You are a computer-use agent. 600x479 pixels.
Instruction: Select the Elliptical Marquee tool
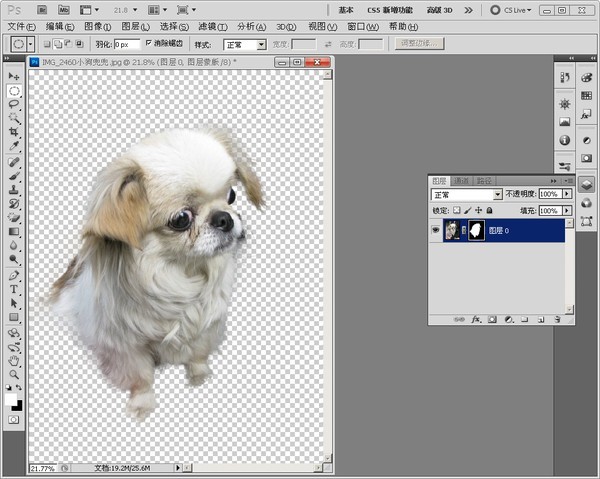tap(14, 91)
